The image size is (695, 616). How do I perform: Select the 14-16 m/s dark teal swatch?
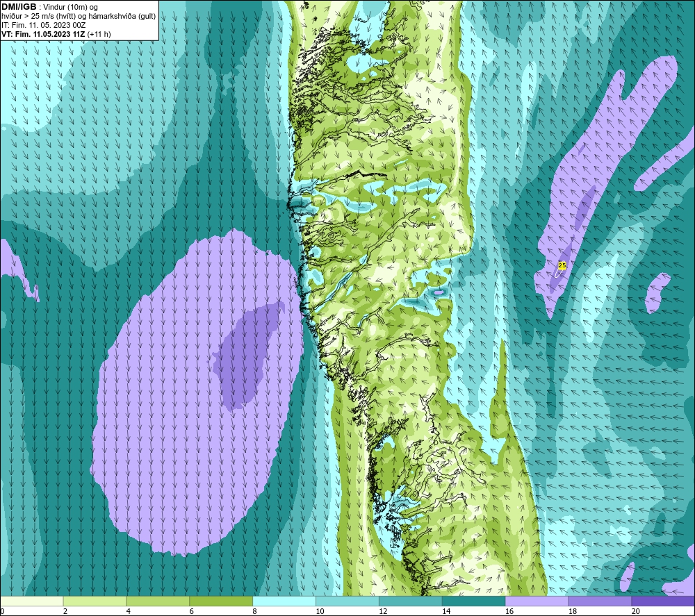pyautogui.click(x=474, y=601)
